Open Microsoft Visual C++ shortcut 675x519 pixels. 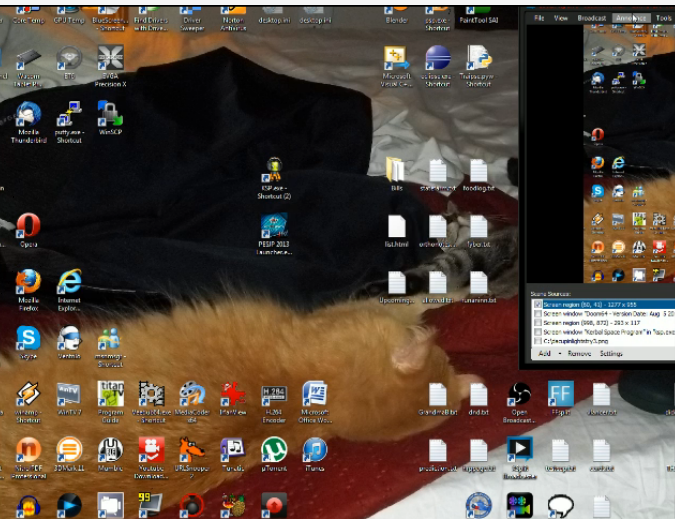(396, 66)
